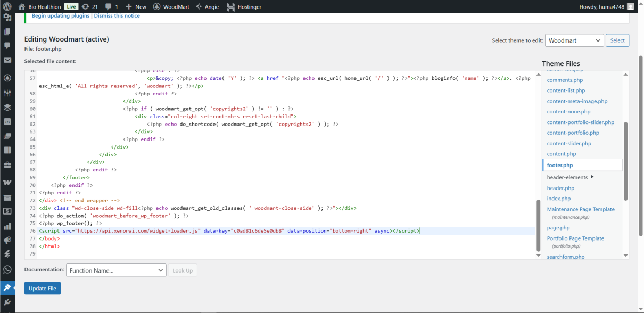Click the code editor vertical scrollbar

538,226
